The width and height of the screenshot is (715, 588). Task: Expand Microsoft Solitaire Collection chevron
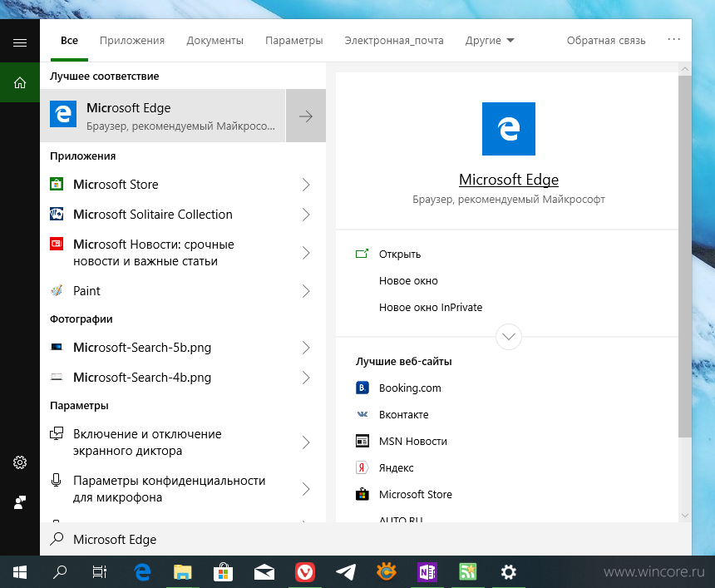pyautogui.click(x=306, y=215)
